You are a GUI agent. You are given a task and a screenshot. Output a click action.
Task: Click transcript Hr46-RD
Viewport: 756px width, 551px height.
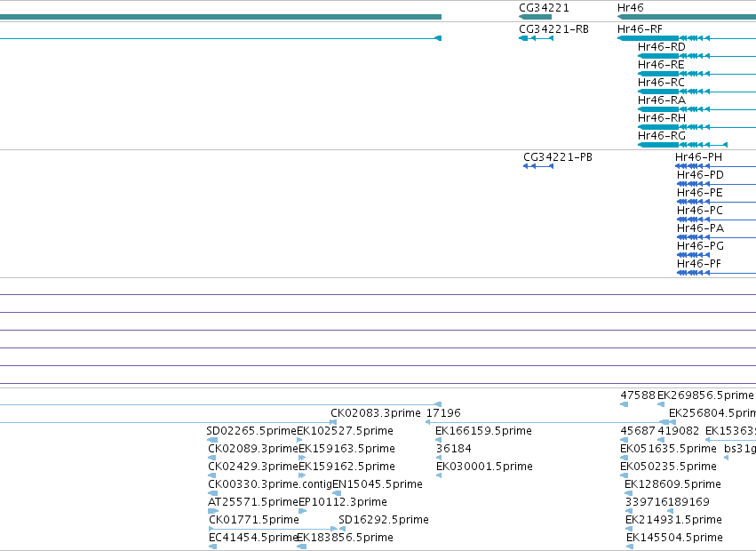pyautogui.click(x=662, y=47)
